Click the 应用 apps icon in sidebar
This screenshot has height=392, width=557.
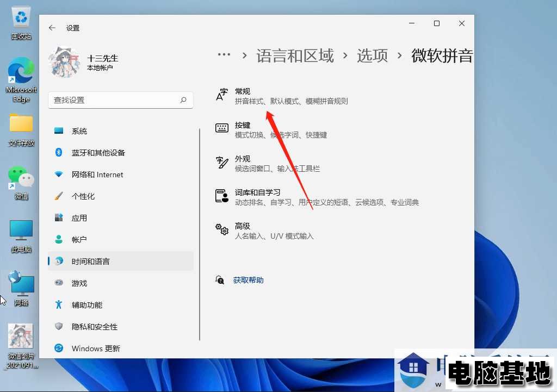tap(59, 217)
